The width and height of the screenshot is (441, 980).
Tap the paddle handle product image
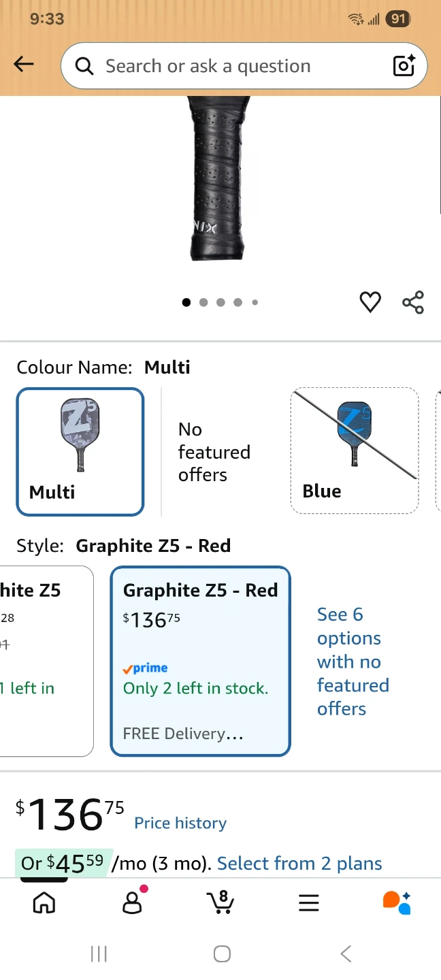217,178
